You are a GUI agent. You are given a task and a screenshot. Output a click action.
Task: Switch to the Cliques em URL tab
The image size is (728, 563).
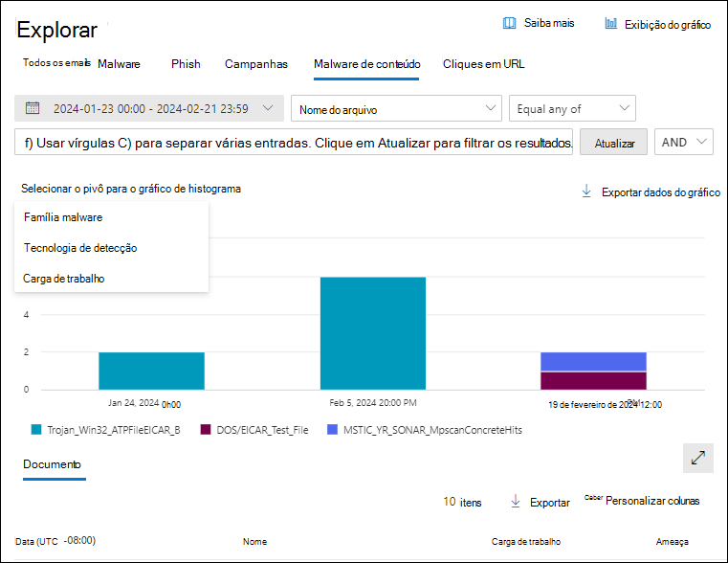[483, 64]
